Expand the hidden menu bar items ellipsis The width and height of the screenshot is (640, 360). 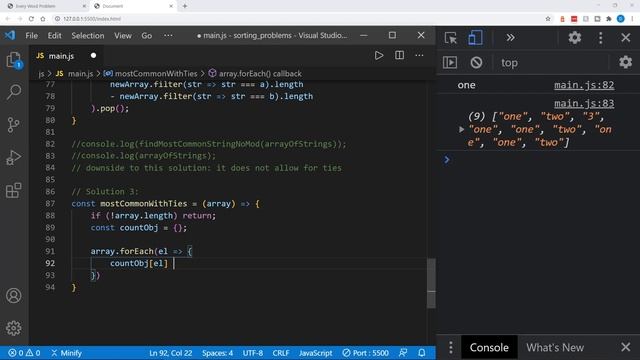pyautogui.click(x=168, y=36)
